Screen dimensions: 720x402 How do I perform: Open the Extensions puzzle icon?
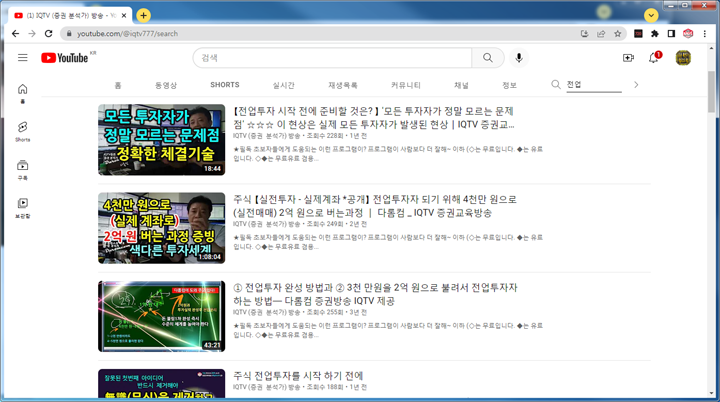coord(655,34)
